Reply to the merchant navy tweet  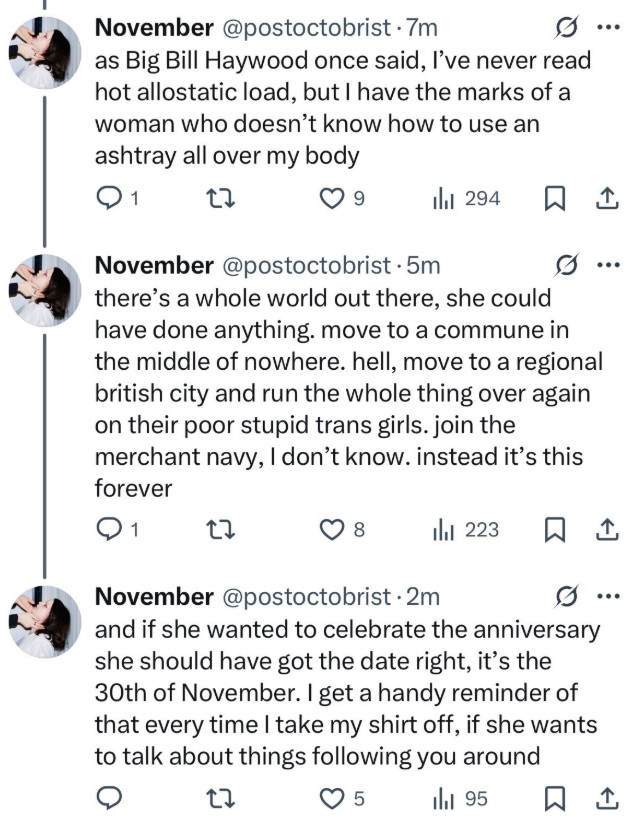click(108, 529)
